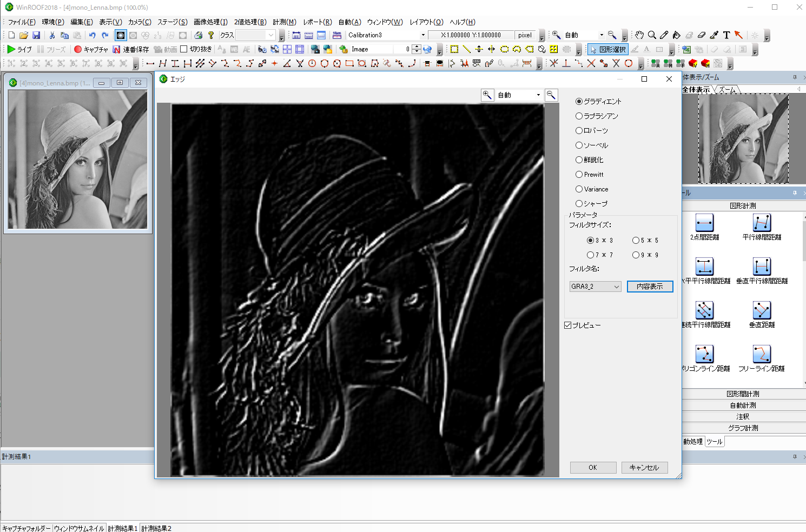
Task: Open the 2値処理(B) menu
Action: coord(250,22)
